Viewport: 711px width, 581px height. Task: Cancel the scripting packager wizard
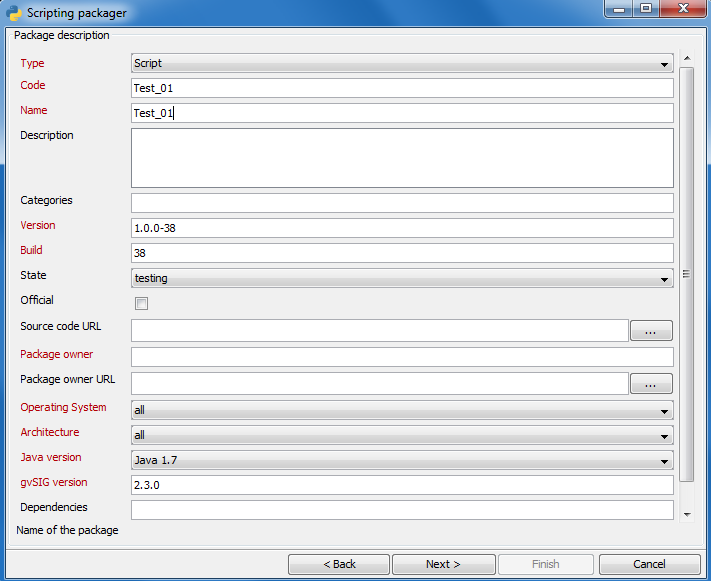[649, 564]
